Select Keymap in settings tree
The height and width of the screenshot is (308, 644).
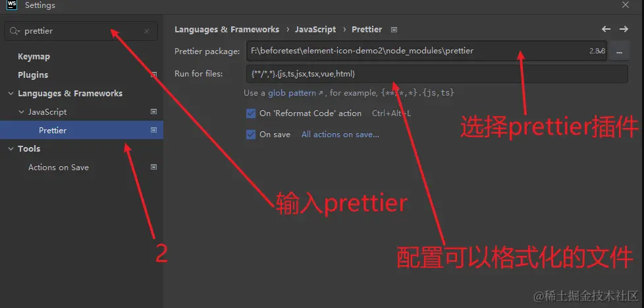[x=34, y=57]
